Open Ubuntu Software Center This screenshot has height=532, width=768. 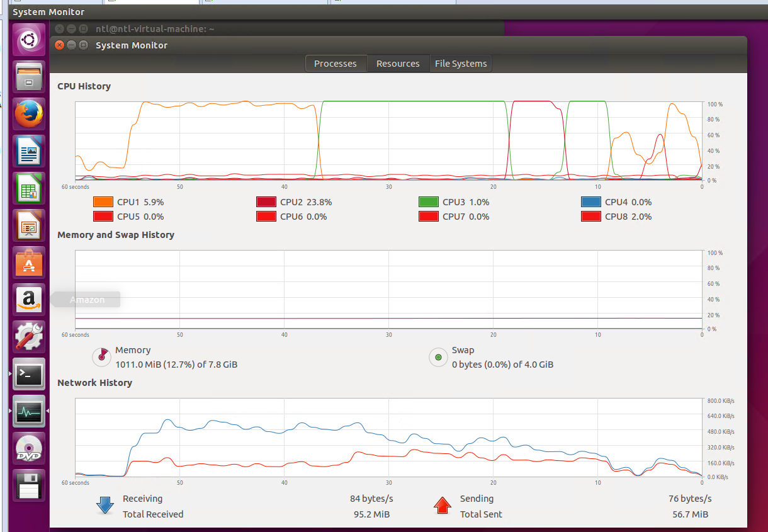pyautogui.click(x=29, y=263)
